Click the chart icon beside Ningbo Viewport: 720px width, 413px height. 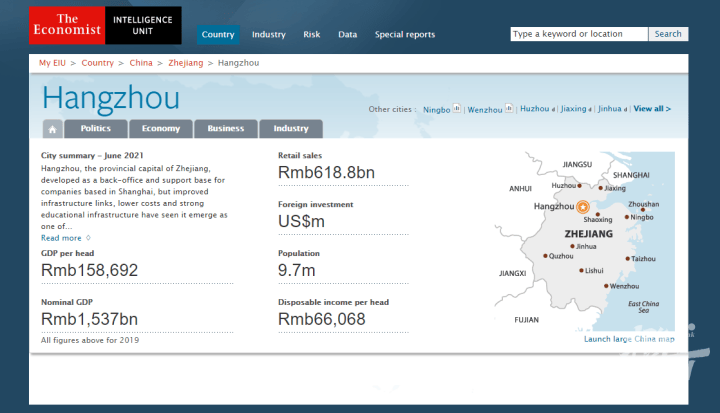point(457,108)
